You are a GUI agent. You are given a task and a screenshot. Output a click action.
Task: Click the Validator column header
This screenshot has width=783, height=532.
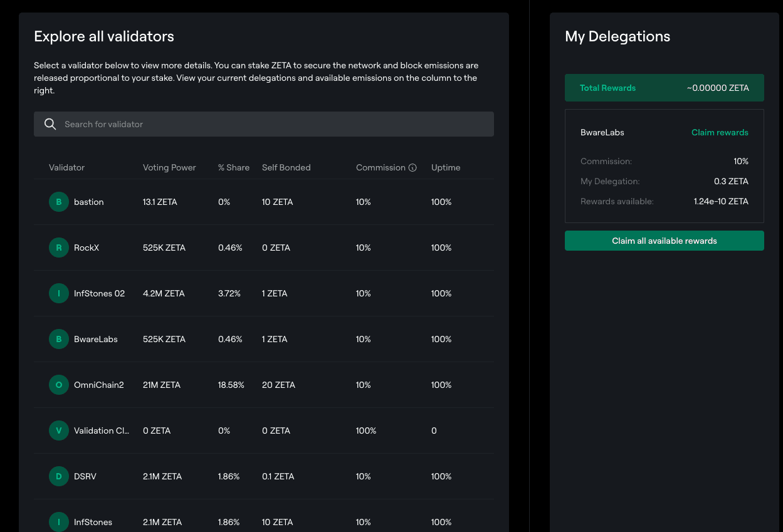[x=66, y=167]
